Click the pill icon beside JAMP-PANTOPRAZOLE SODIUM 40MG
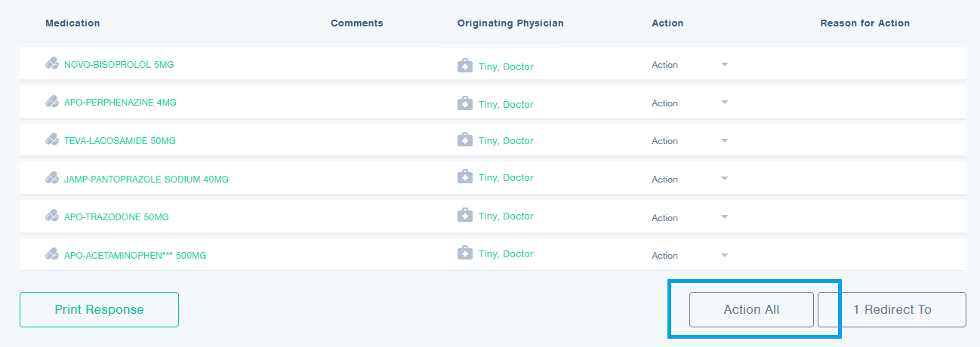This screenshot has width=980, height=347. pyautogui.click(x=52, y=178)
